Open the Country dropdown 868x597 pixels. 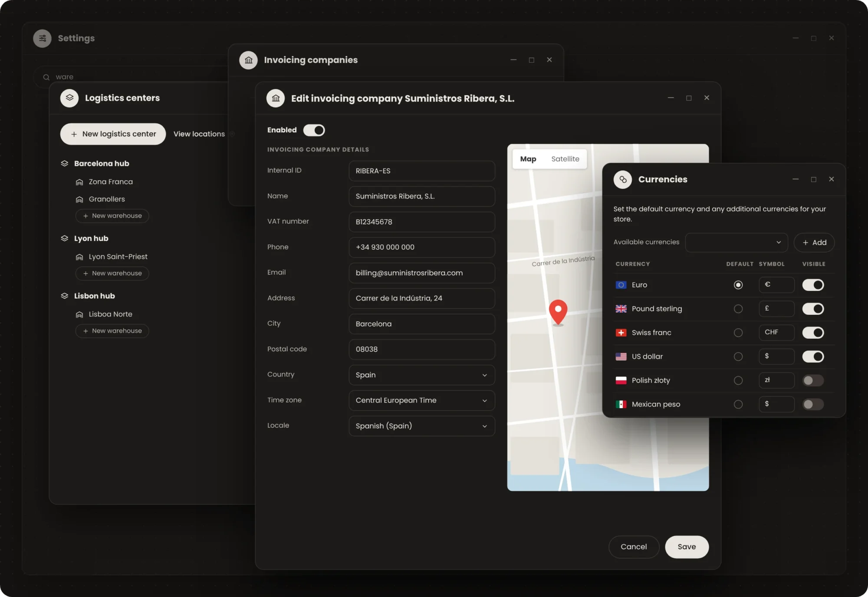coord(422,375)
